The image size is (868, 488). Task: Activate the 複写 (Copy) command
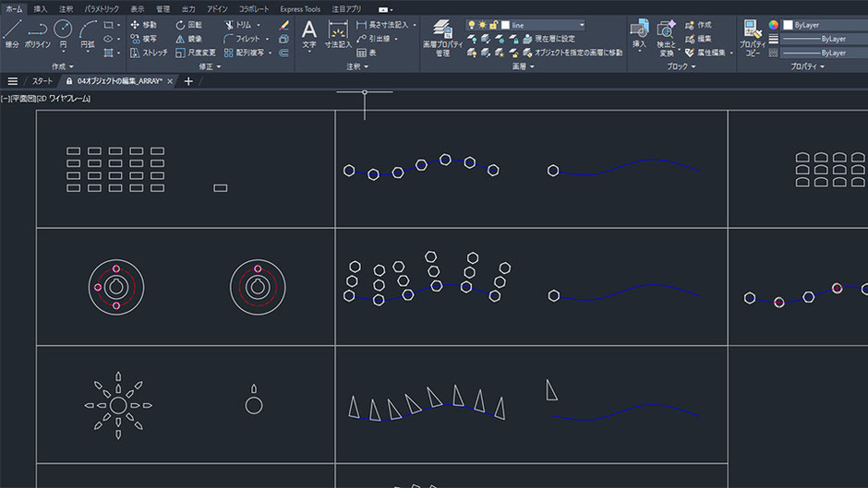(144, 39)
